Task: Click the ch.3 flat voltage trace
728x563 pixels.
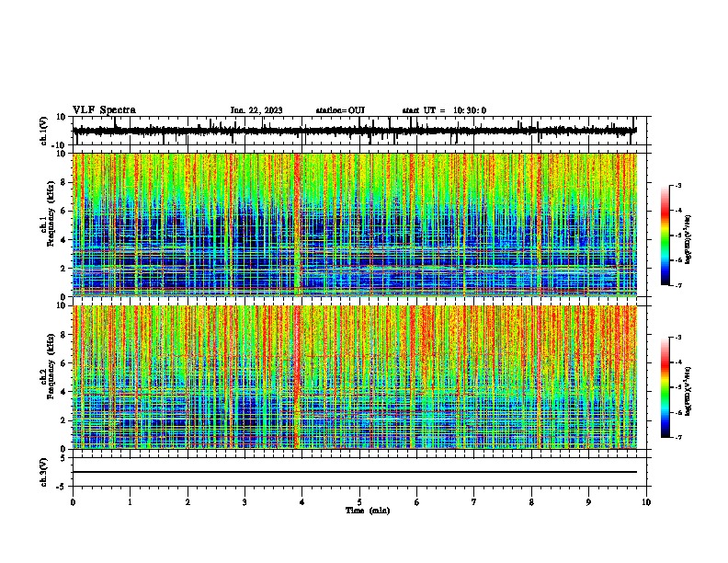Action: [355, 472]
